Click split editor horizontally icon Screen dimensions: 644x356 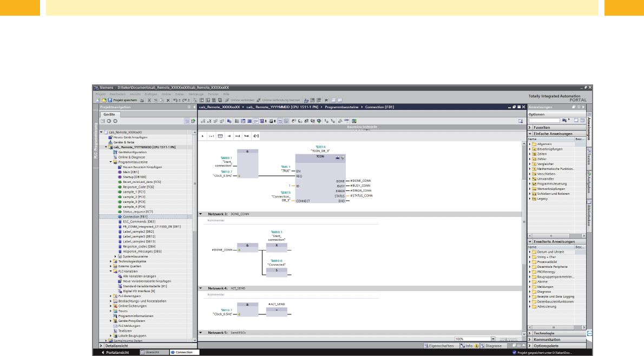(x=334, y=100)
